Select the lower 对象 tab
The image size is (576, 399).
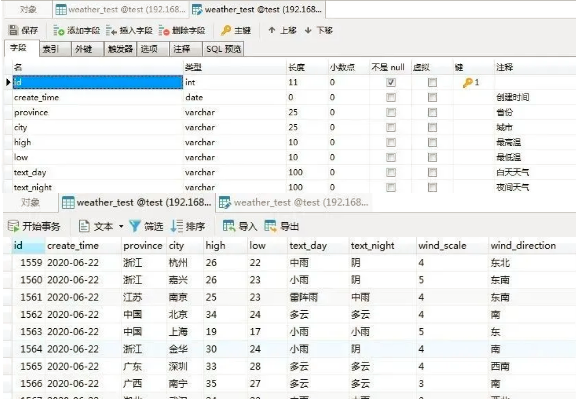click(30, 202)
